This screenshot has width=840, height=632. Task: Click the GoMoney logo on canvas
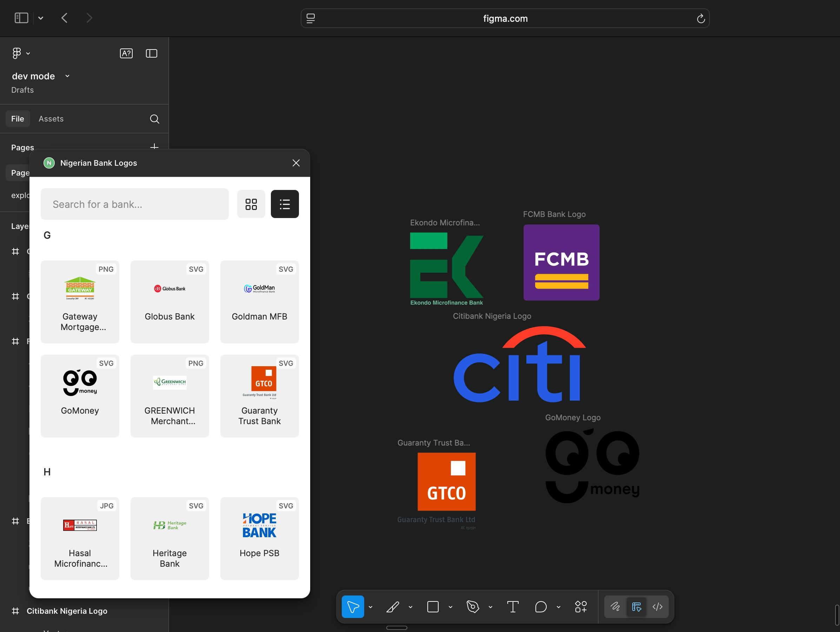[x=592, y=466]
